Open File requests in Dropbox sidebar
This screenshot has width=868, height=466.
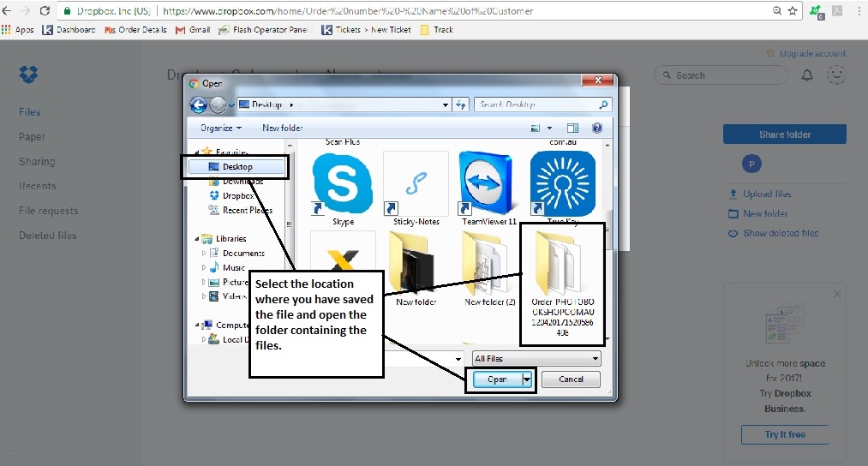[x=48, y=211]
